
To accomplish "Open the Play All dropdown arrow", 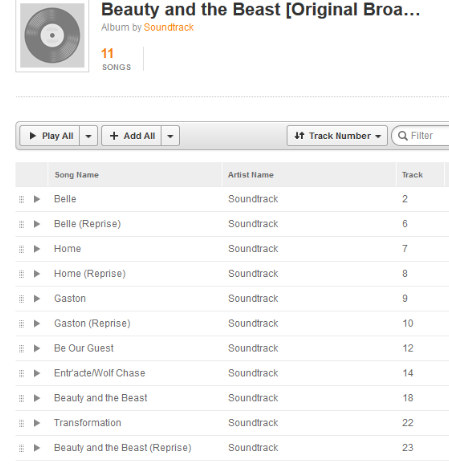I will point(88,136).
